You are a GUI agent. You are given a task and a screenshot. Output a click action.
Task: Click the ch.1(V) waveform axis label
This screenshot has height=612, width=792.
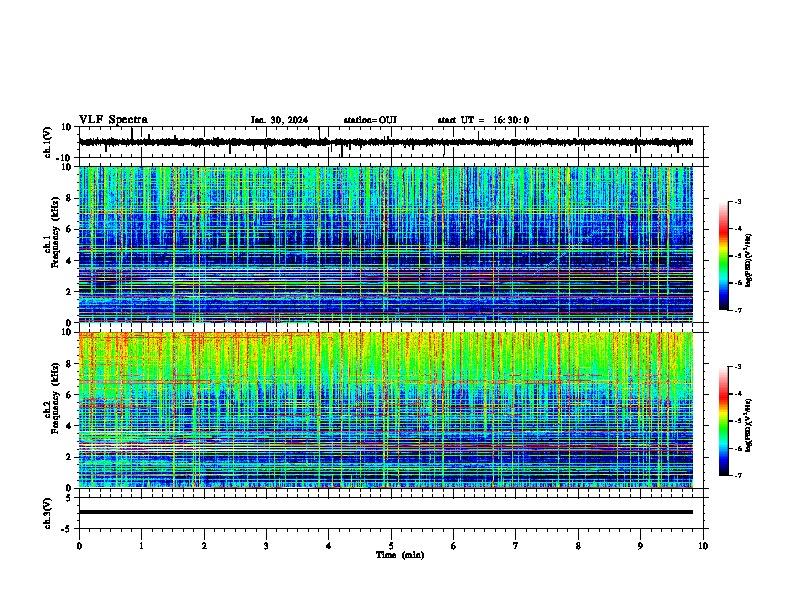click(x=48, y=142)
